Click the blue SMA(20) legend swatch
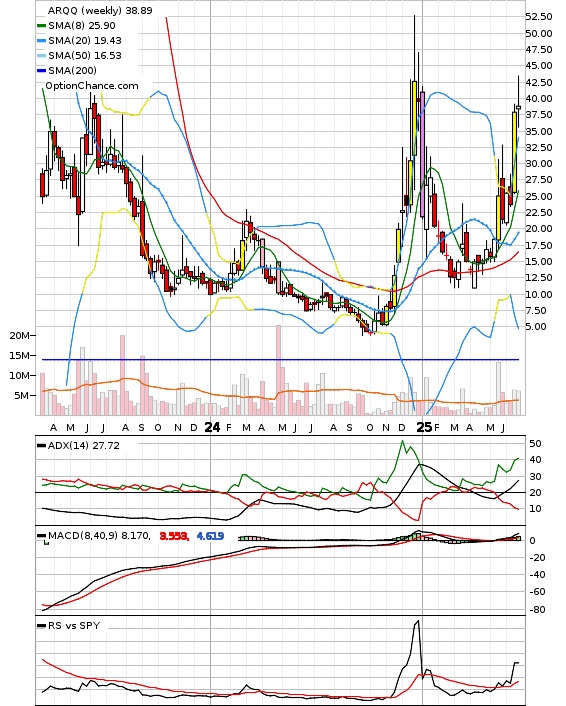Image resolution: width=566 pixels, height=706 pixels. point(41,41)
